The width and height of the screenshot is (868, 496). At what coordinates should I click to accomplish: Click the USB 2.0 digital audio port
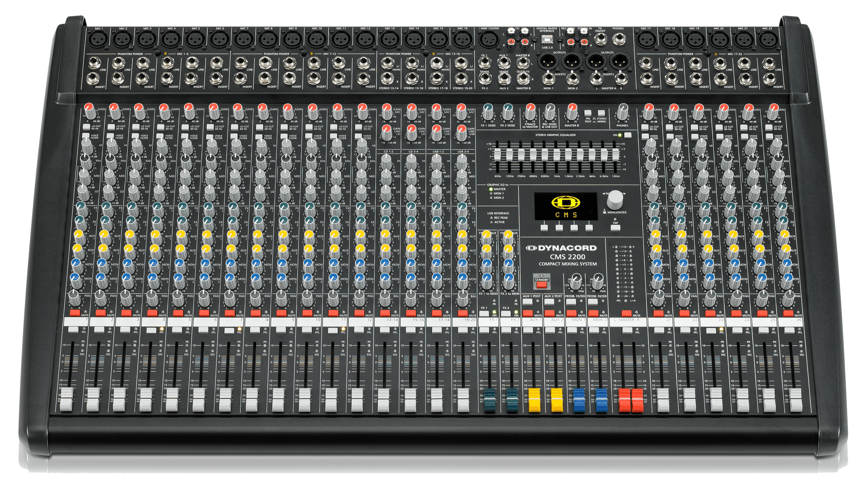tap(547, 39)
